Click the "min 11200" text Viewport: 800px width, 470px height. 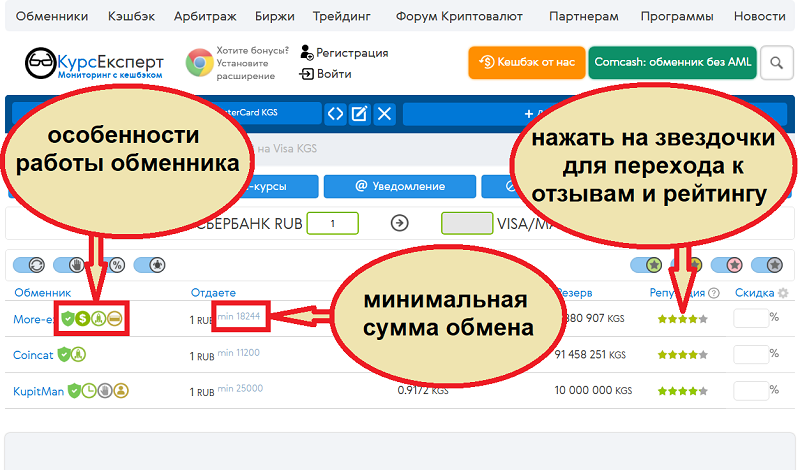coord(239,353)
